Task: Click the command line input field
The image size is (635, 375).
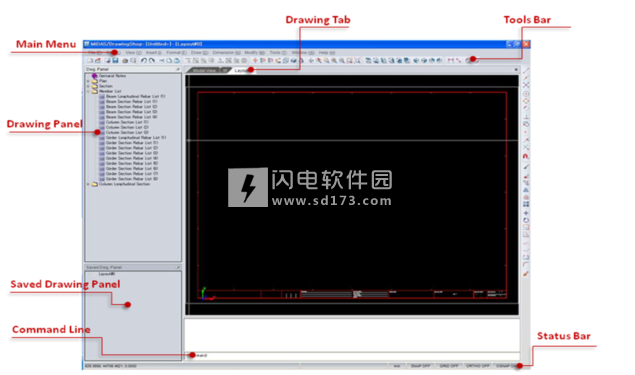Action: click(x=352, y=356)
